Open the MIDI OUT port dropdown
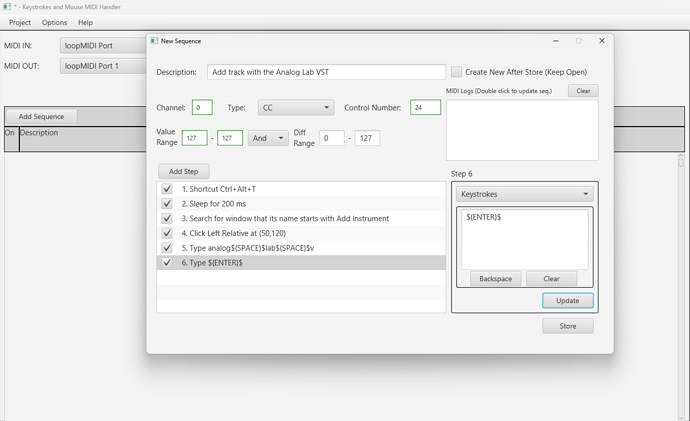This screenshot has height=421, width=690. (x=103, y=66)
